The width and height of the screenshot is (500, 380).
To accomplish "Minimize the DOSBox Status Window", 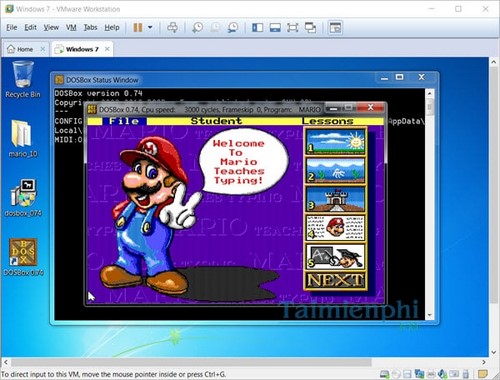I will (x=384, y=78).
